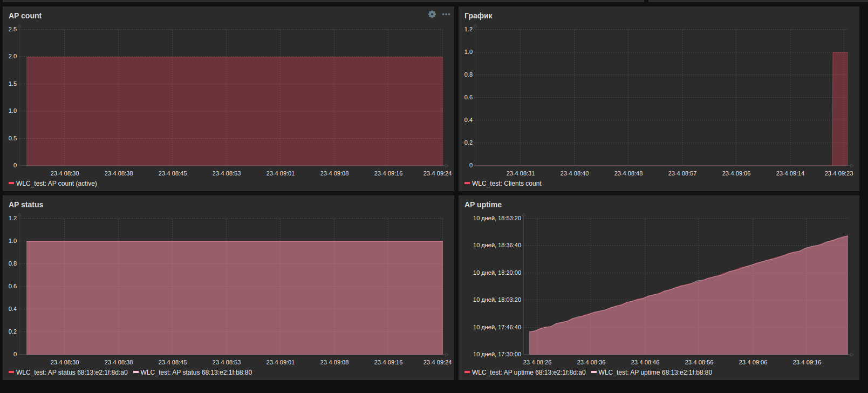
Task: Click the 23-4 09:01 label on AP count axis
Action: pos(281,173)
